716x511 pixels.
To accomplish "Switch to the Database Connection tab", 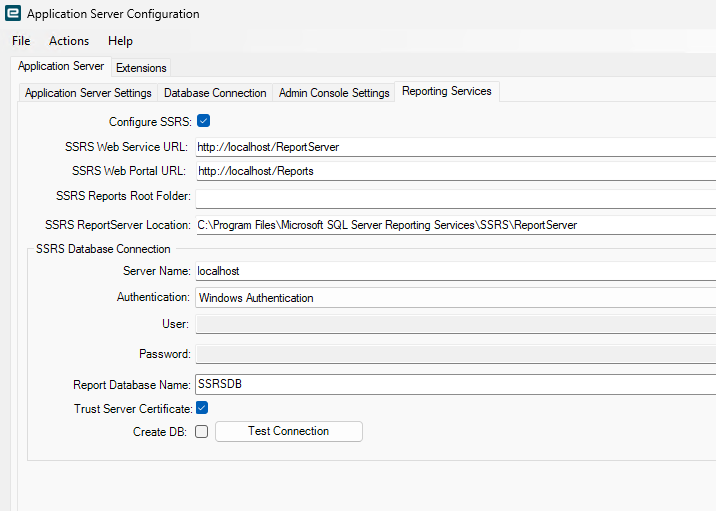I will 215,93.
